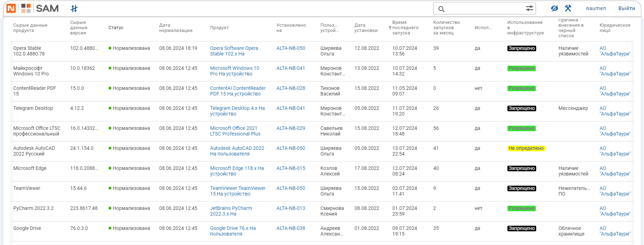Open device ALTA-NB-041 in Telegram row
The height and width of the screenshot is (245, 644).
tap(291, 108)
